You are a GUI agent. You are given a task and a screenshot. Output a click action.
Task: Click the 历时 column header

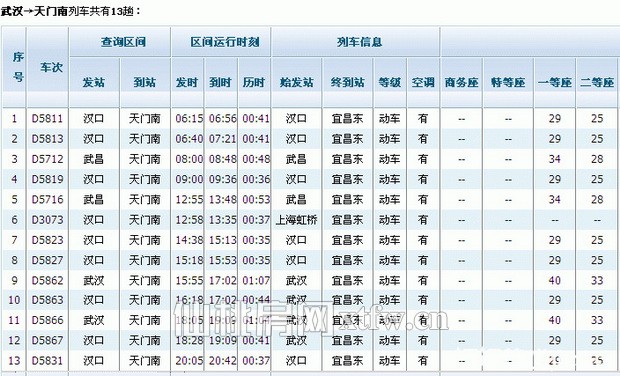point(254,82)
